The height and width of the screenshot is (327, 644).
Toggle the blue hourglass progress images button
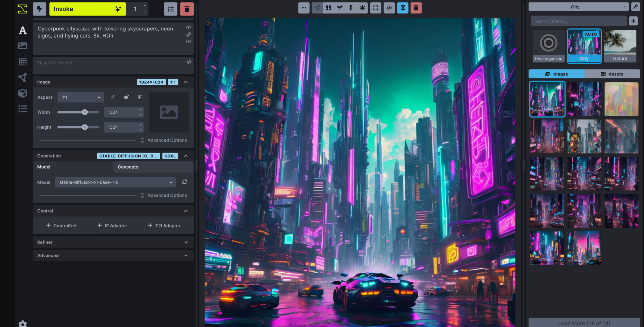403,8
